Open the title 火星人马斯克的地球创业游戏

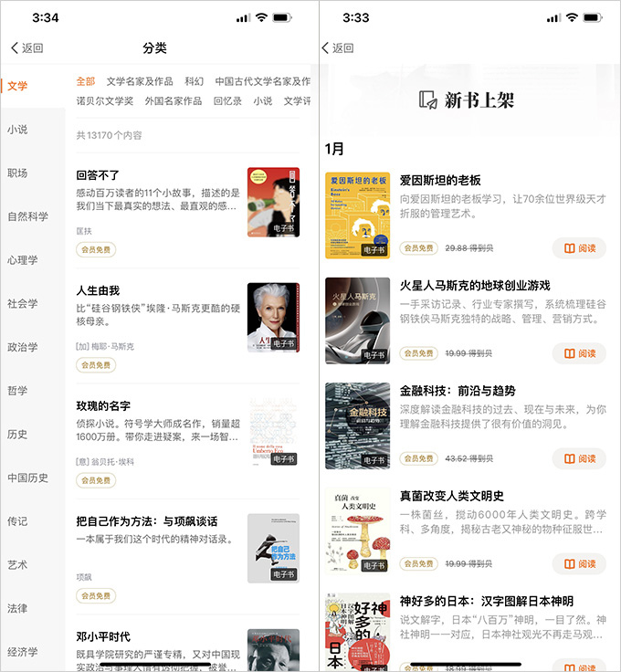pyautogui.click(x=475, y=286)
